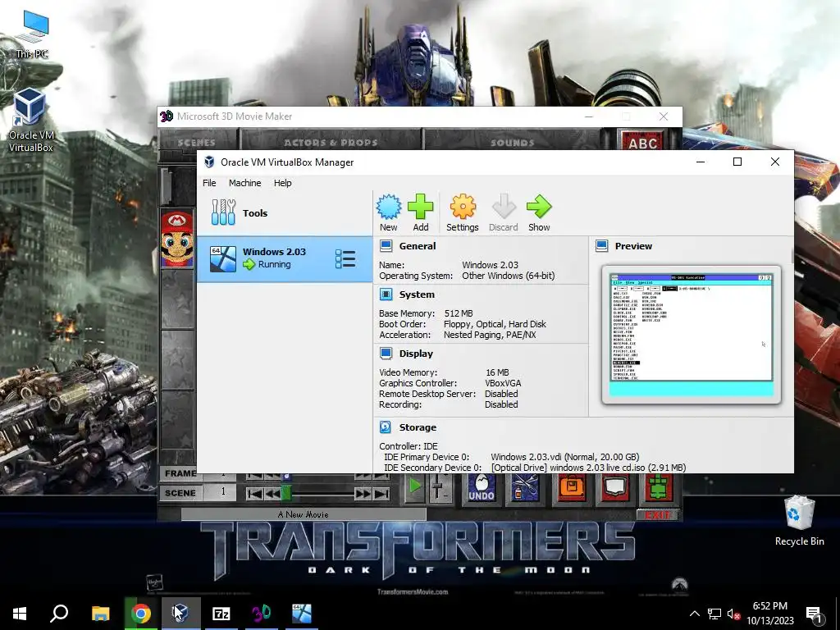
Task: Click the muted volume icon in the system tray
Action: click(734, 614)
